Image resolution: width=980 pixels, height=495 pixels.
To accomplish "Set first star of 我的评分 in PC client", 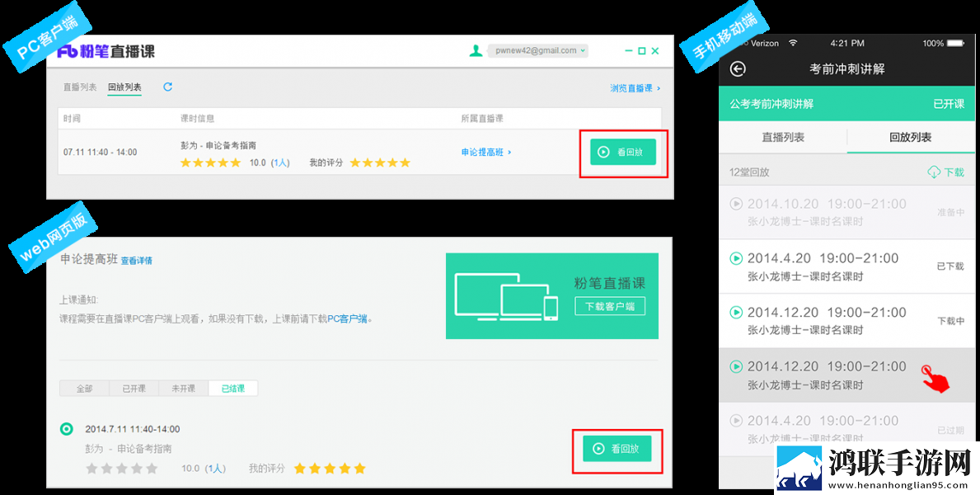I will (355, 163).
